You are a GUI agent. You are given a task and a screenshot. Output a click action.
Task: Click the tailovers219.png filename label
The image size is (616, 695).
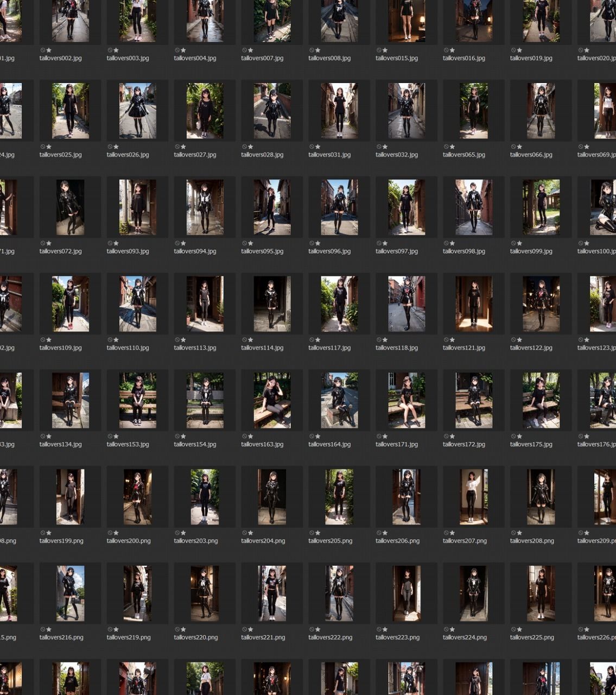[129, 637]
